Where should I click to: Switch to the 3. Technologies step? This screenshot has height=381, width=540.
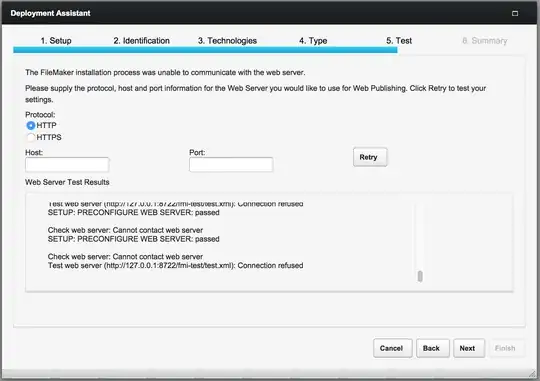[x=227, y=41]
